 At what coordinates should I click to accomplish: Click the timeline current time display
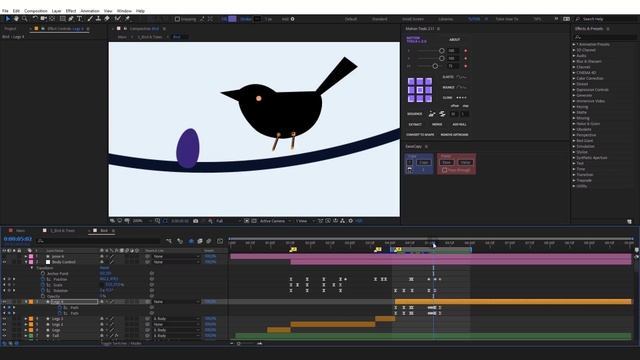[x=18, y=239]
